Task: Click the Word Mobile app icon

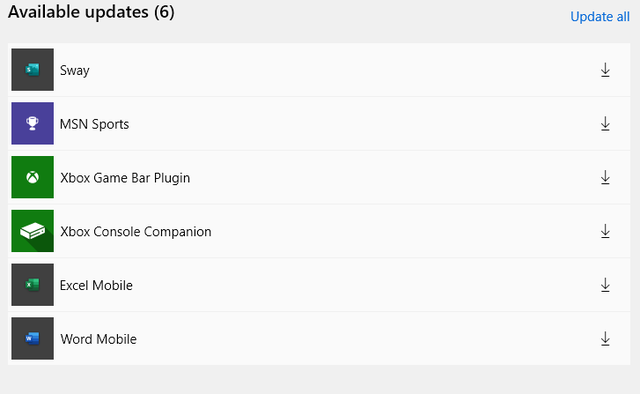Action: point(33,338)
